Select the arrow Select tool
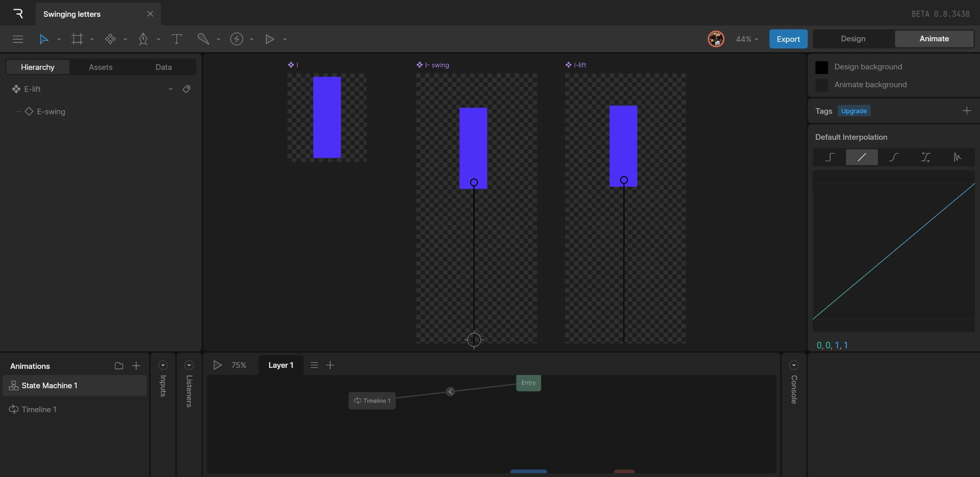The width and height of the screenshot is (980, 477). point(44,39)
